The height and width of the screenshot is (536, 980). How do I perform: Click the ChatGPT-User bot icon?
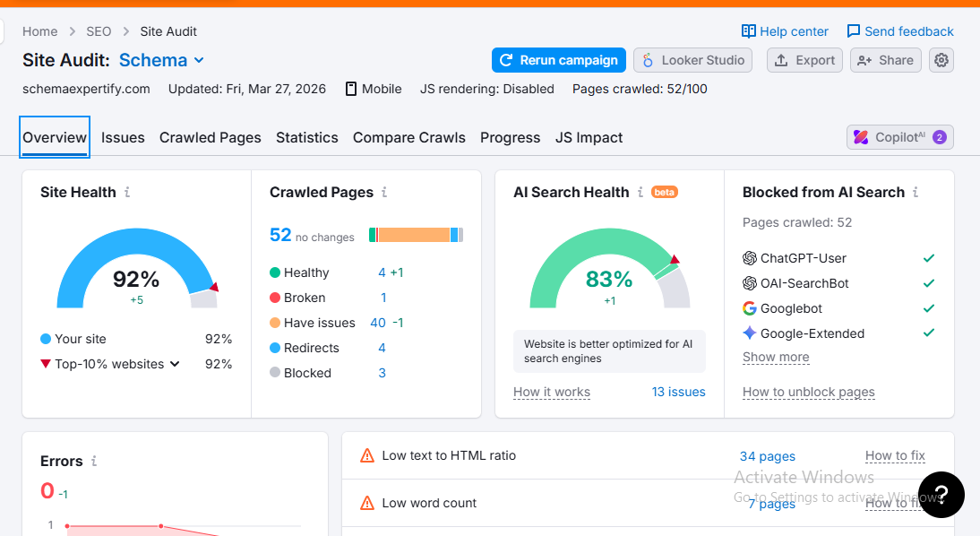coord(750,257)
